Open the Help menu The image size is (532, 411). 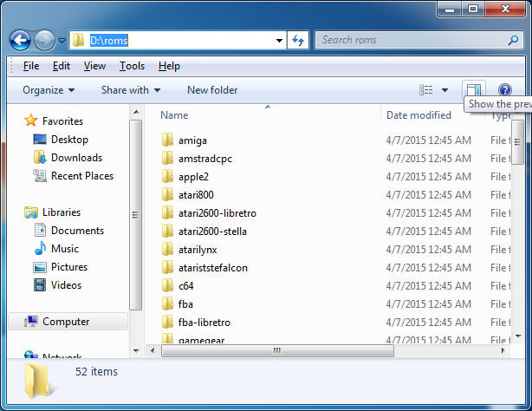(169, 66)
